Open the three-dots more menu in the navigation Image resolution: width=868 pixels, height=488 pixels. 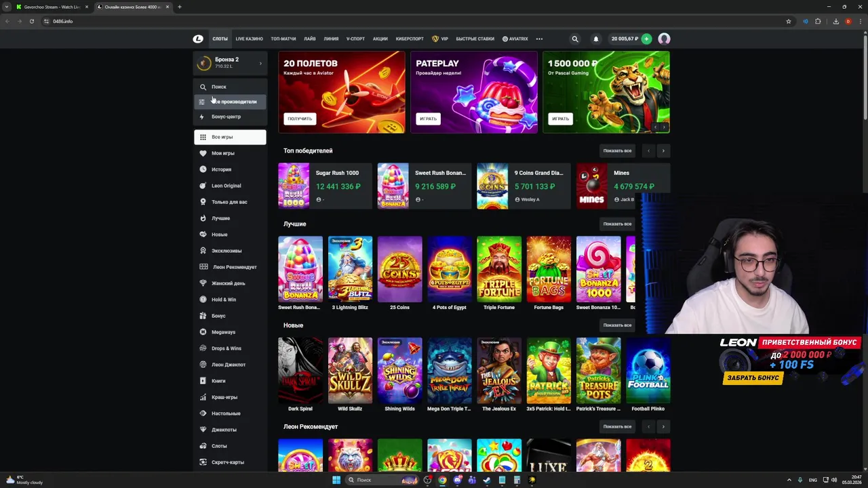[x=539, y=39]
